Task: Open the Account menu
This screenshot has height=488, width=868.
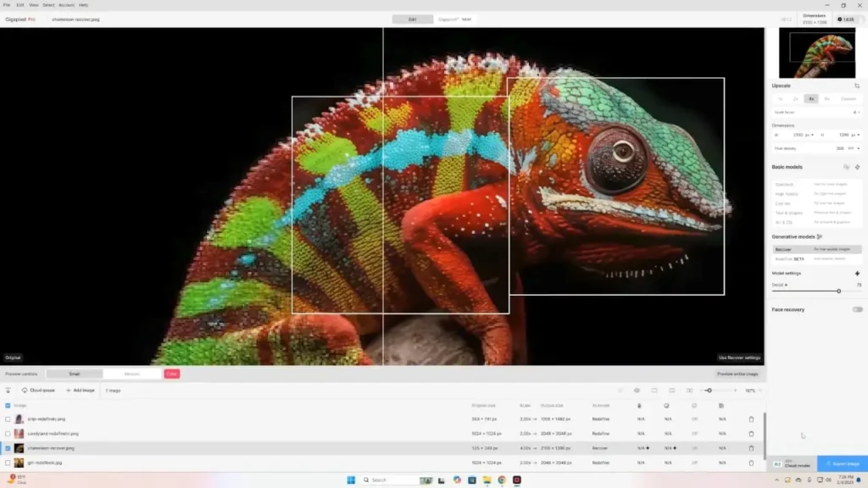Action: (66, 5)
